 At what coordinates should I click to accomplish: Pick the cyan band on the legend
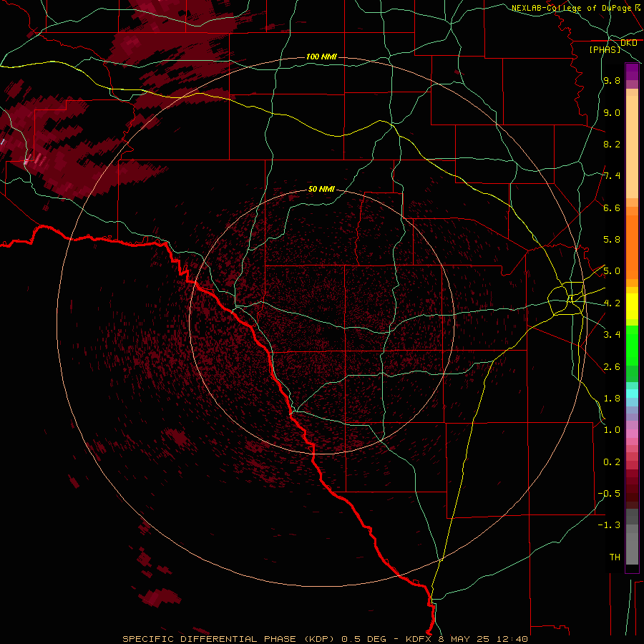[632, 394]
